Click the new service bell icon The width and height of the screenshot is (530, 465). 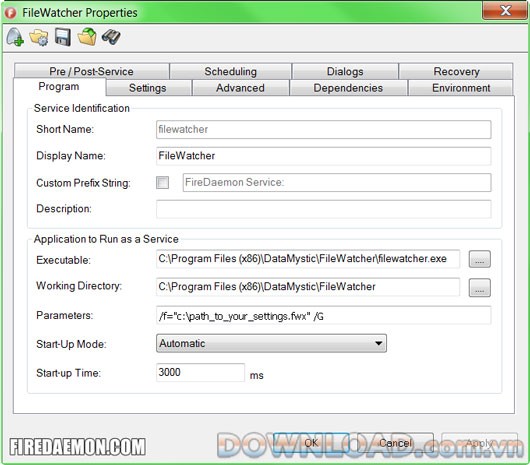click(15, 37)
